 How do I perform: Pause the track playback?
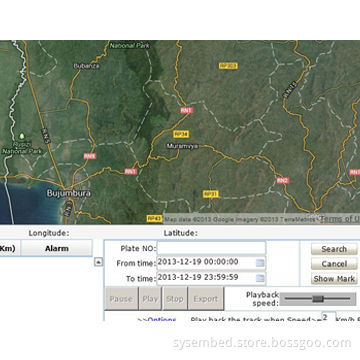pos(121,299)
